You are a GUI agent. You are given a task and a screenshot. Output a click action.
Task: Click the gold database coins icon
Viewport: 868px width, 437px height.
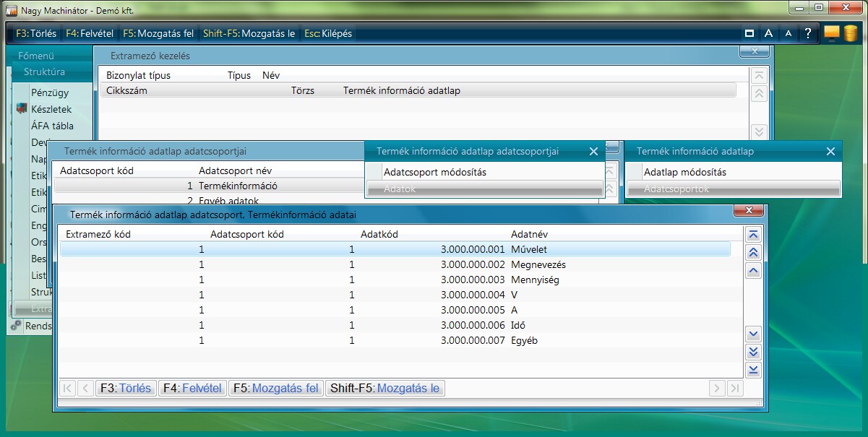[x=851, y=33]
